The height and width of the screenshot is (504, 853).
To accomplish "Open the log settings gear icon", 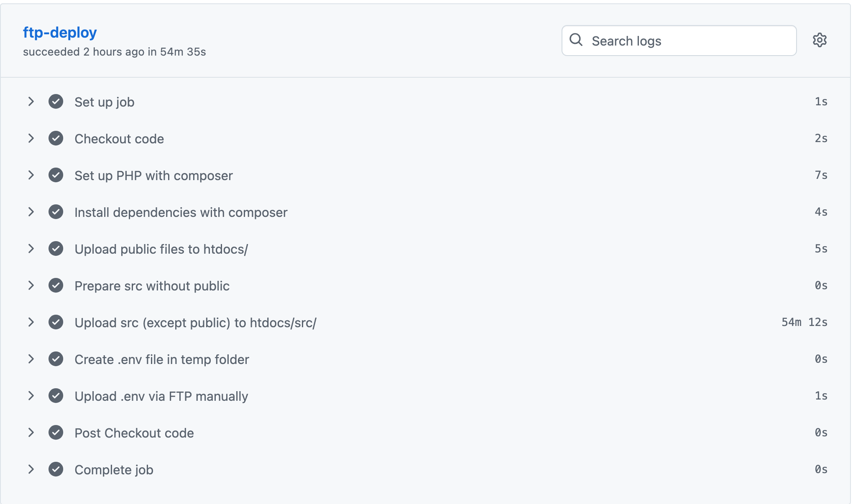I will pos(820,41).
